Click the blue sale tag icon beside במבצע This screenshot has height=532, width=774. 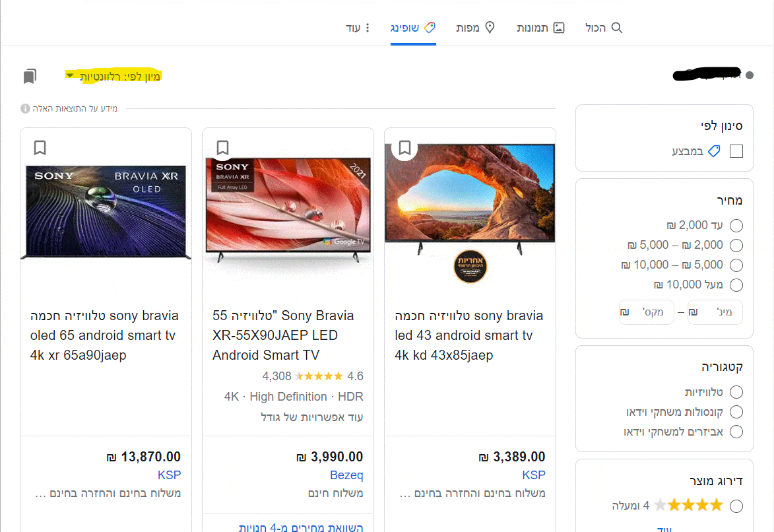click(x=714, y=151)
